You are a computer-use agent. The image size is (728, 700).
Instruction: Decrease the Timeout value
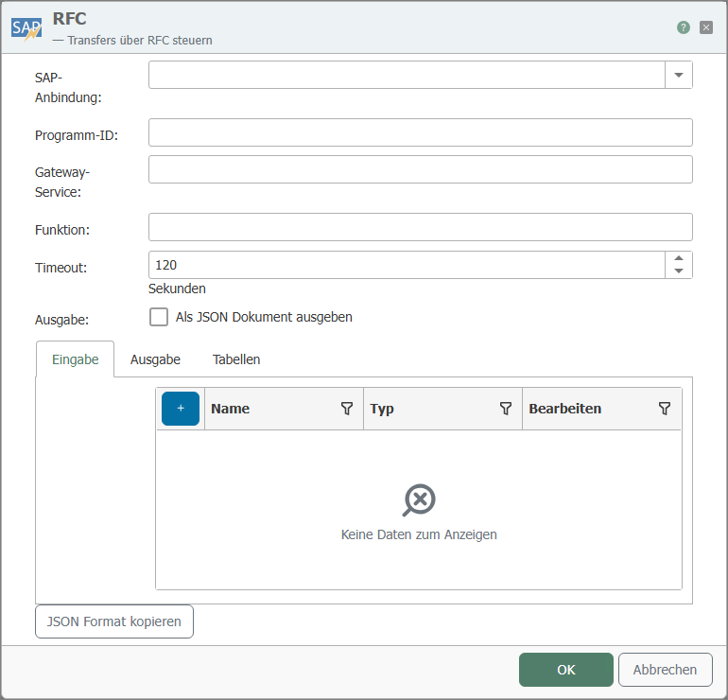click(x=678, y=271)
